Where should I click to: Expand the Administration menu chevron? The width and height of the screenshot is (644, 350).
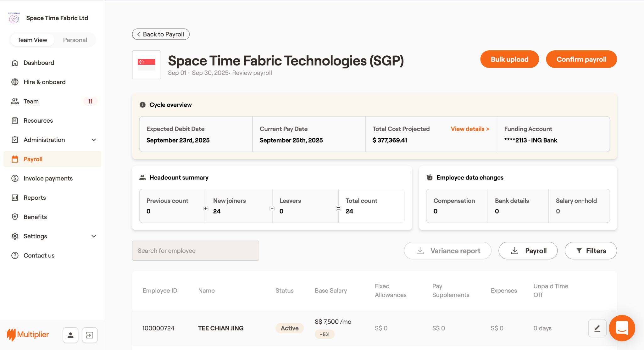[x=94, y=140]
